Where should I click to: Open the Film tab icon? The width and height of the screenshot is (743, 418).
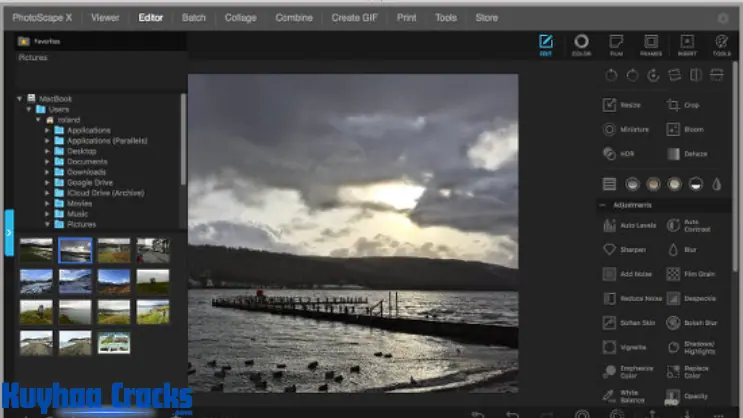click(616, 45)
